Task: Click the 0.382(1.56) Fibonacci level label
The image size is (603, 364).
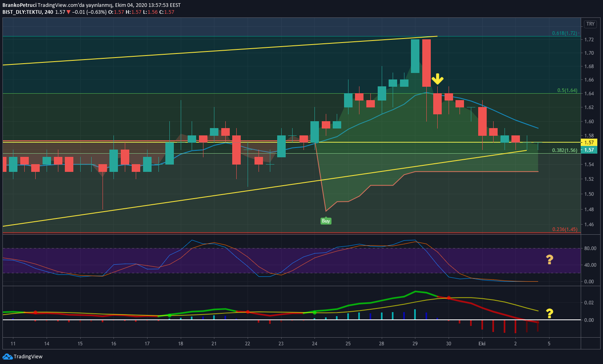Action: tap(565, 150)
